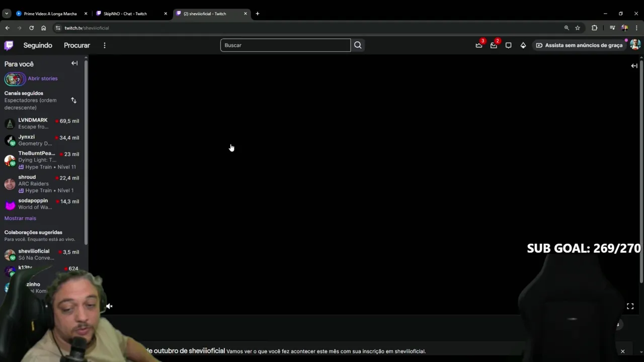
Task: Open sodapoppin channel
Action: coord(42,204)
